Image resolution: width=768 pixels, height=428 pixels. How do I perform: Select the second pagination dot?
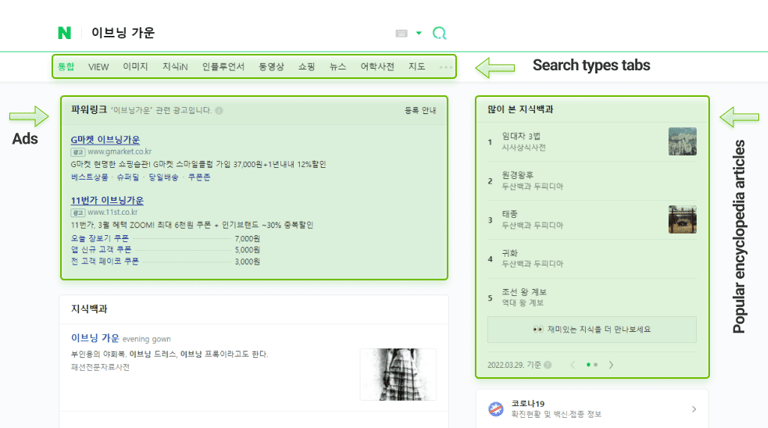(596, 365)
